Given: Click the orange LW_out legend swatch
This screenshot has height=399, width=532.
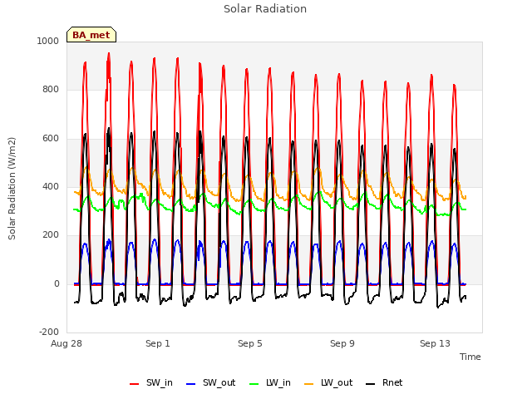Looking at the screenshot, I should (x=308, y=384).
